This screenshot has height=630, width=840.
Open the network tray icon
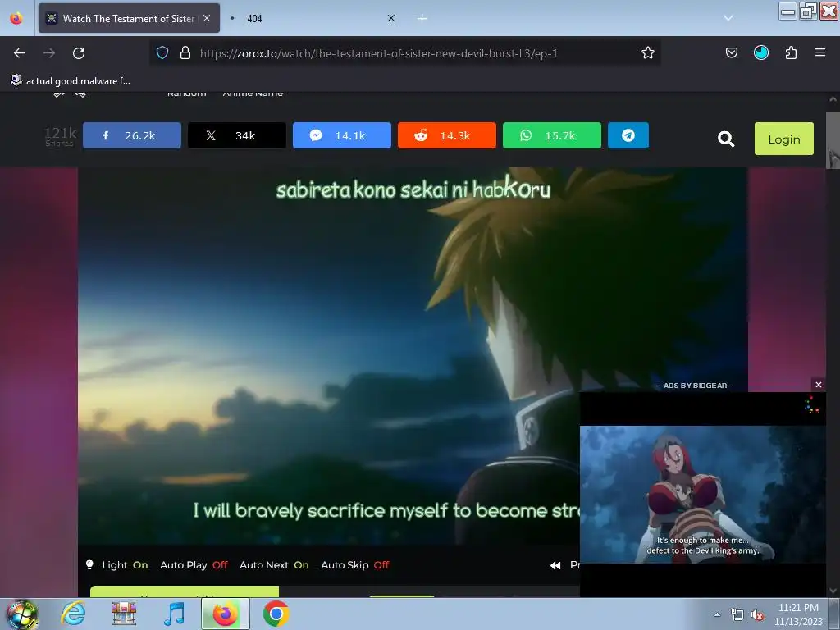point(737,615)
